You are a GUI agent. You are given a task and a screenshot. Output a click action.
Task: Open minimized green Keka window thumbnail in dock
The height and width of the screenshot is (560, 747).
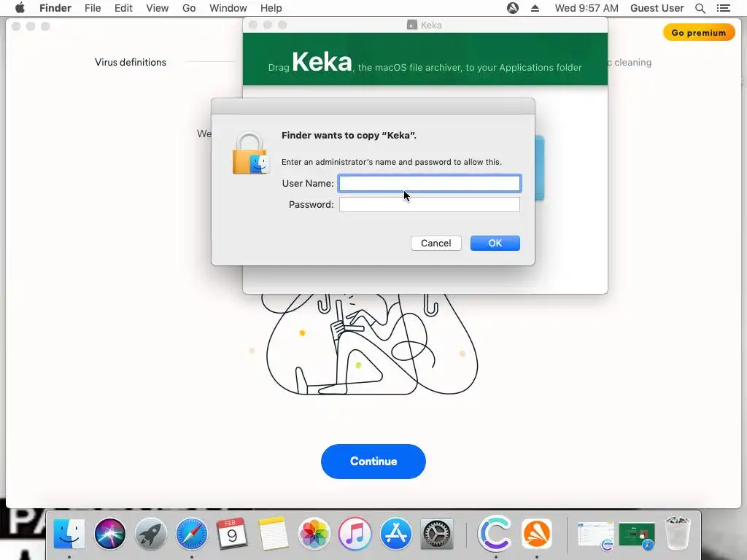pos(636,535)
